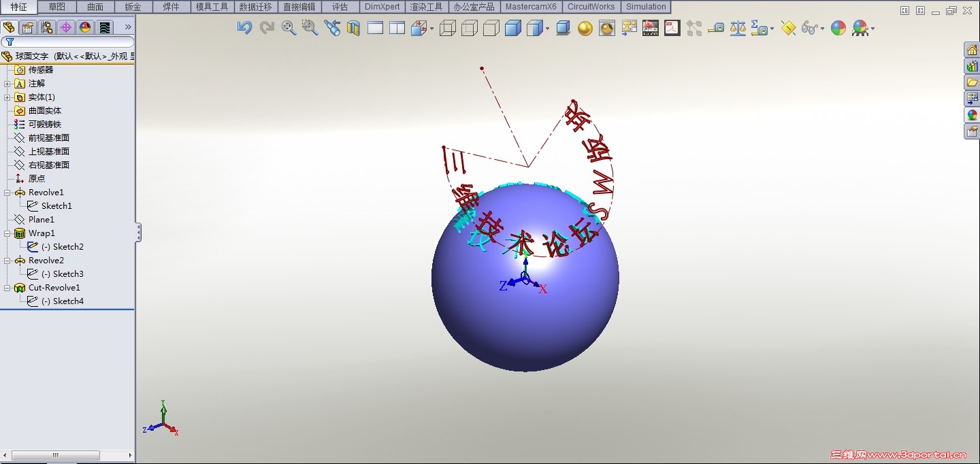Collapse the Cut-Revolve1 feature node

pos(7,288)
